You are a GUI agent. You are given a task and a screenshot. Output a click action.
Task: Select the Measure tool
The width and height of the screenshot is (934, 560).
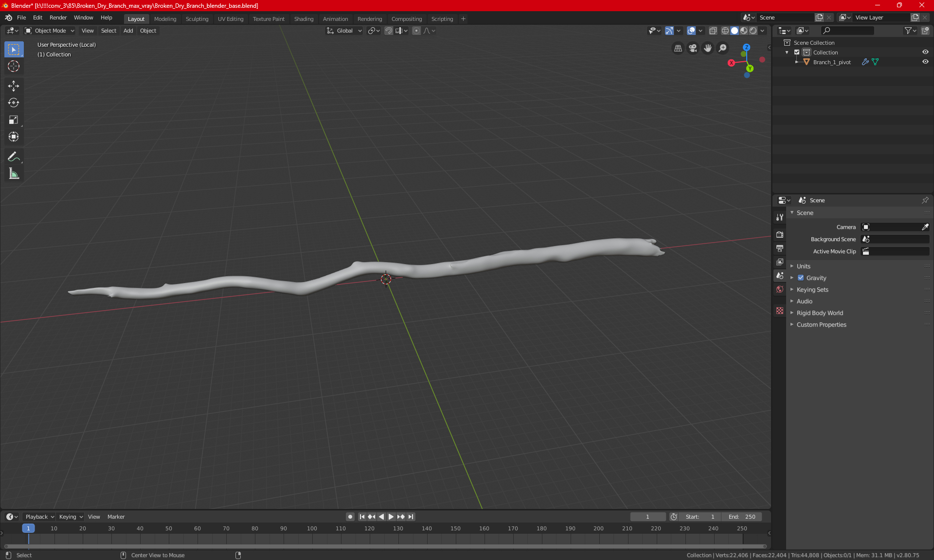point(14,174)
